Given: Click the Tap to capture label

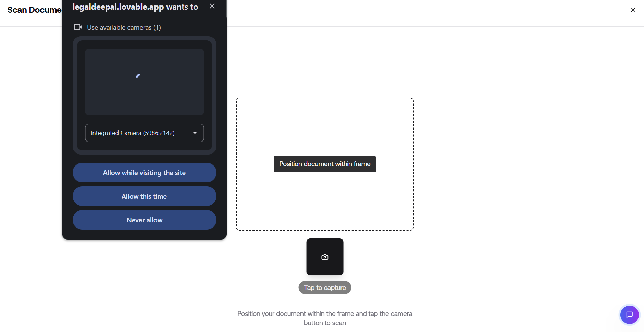Looking at the screenshot, I should [x=325, y=287].
